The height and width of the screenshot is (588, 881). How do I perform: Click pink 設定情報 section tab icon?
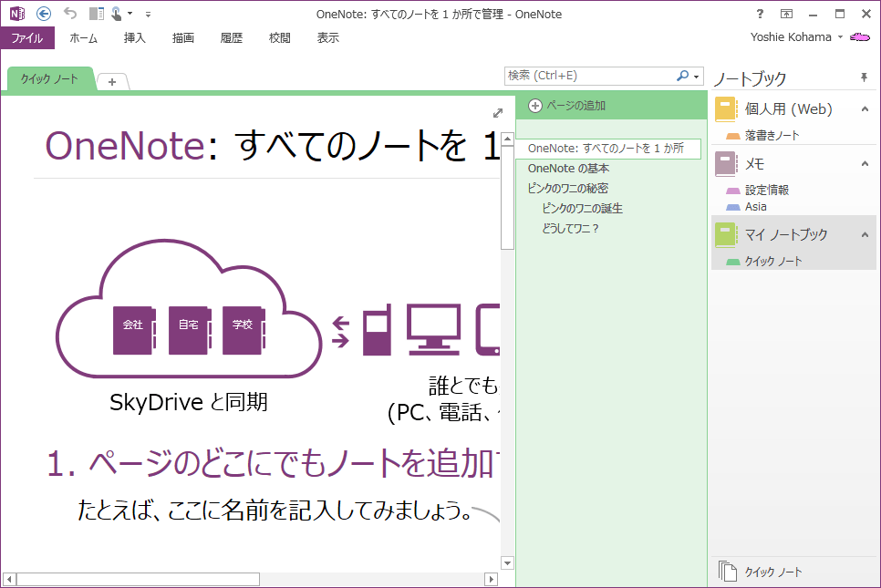point(732,191)
